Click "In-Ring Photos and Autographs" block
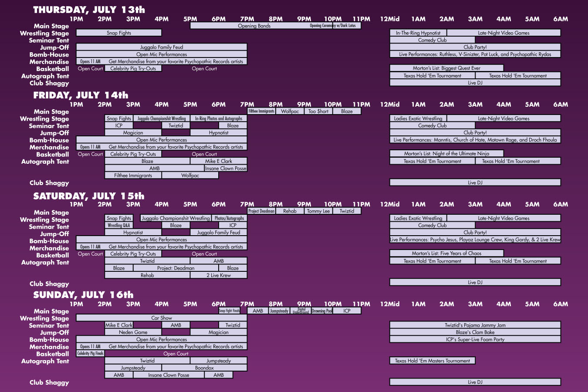The image size is (588, 392). 219,118
